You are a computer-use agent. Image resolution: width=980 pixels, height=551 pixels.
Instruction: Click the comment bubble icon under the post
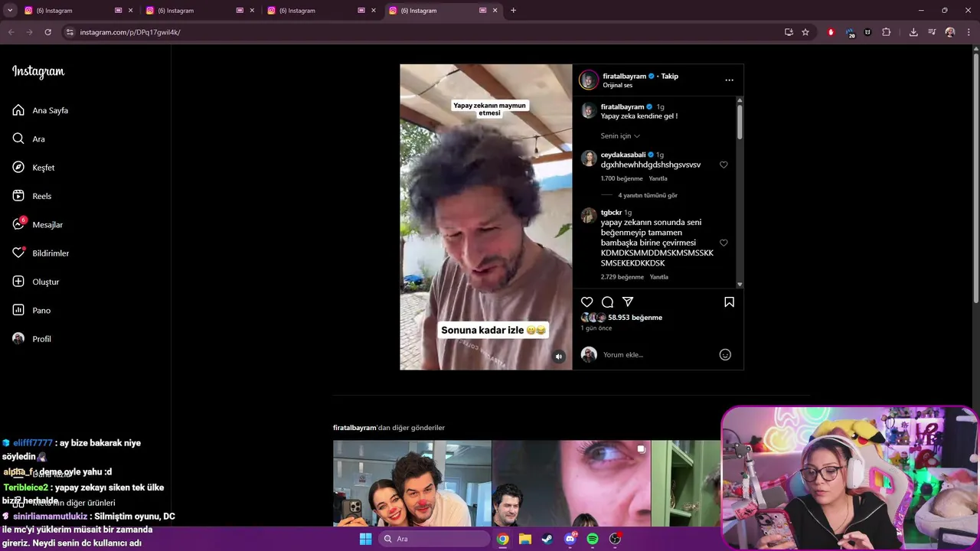tap(607, 302)
